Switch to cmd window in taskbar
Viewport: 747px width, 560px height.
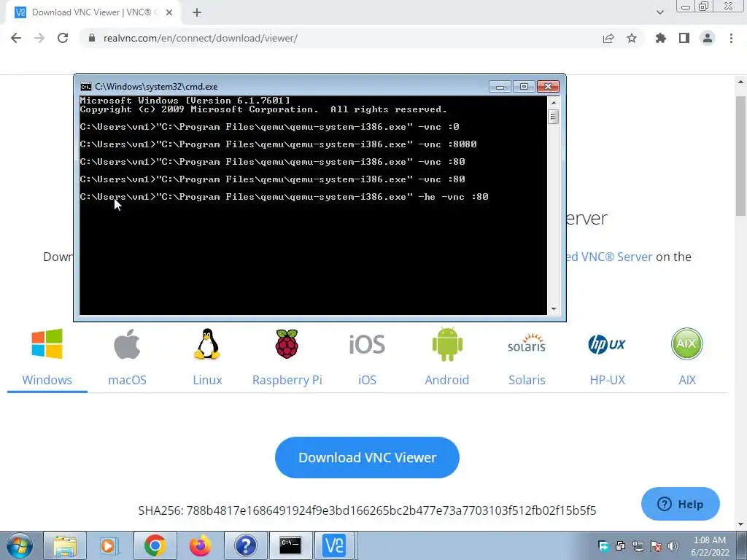pos(290,545)
